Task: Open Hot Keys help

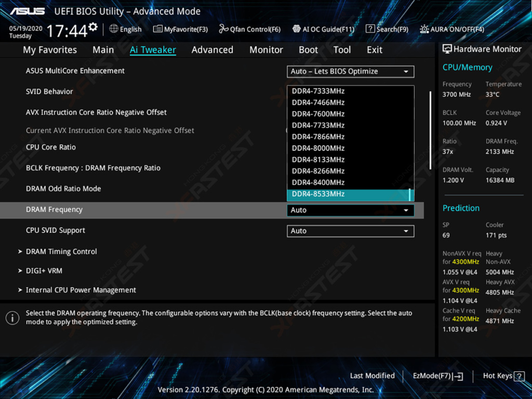Action: coord(503,376)
